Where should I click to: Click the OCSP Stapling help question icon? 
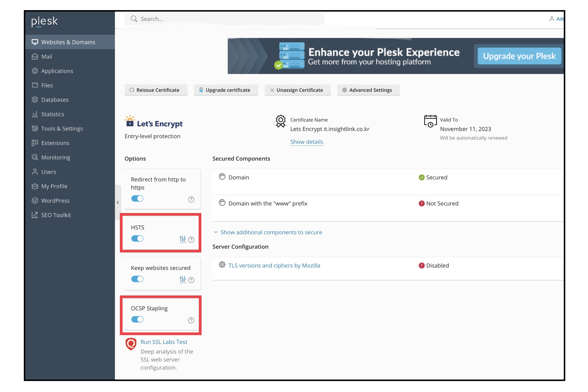click(x=191, y=320)
